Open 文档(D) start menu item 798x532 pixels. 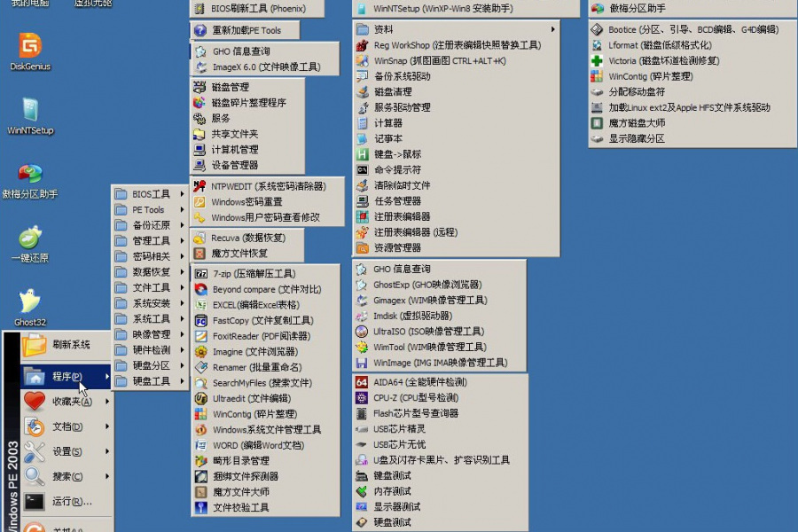pyautogui.click(x=66, y=426)
